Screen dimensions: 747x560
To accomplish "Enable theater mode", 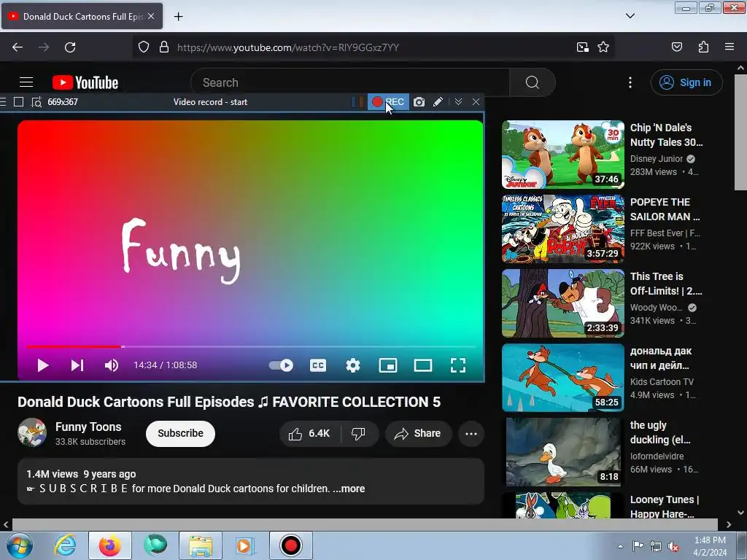I will point(423,365).
